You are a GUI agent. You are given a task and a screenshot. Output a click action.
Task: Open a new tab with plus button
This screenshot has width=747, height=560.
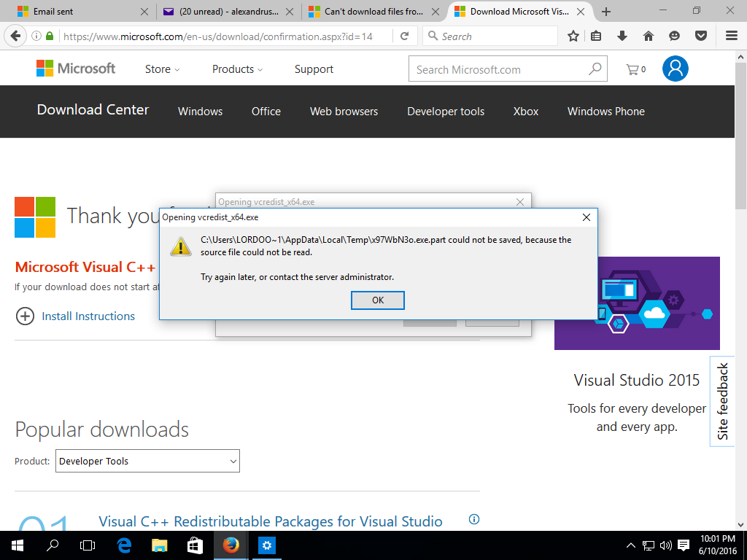point(606,12)
